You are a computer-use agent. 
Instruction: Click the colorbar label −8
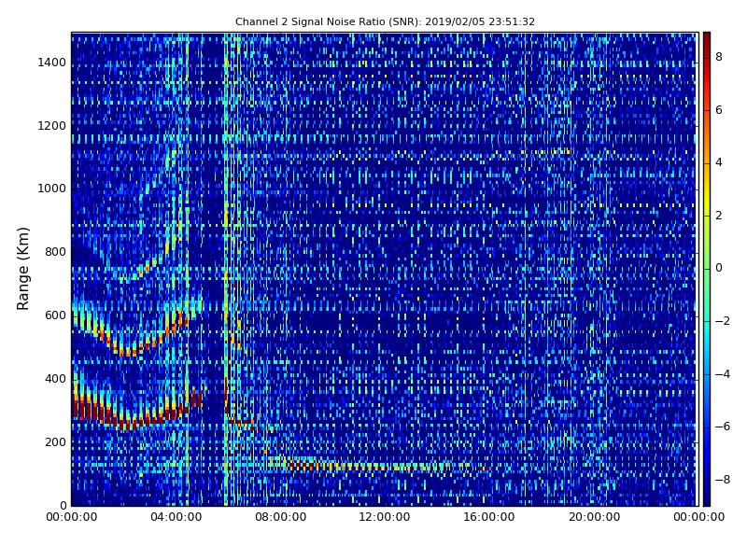723,480
